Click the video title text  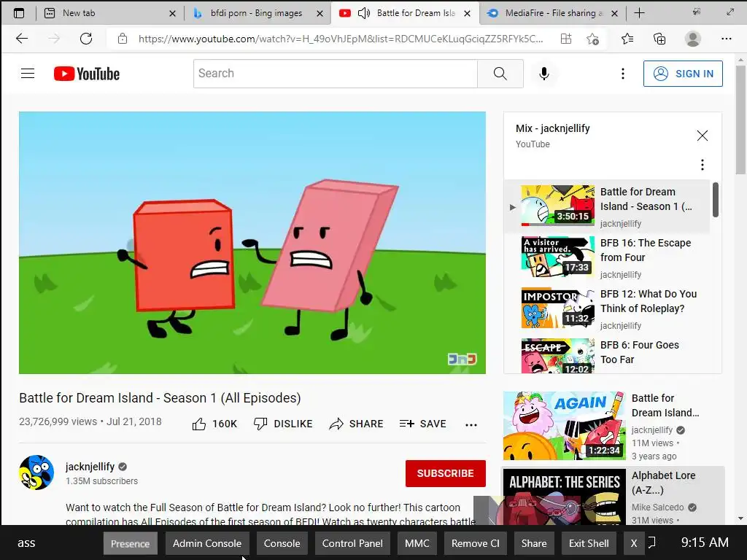click(x=160, y=397)
